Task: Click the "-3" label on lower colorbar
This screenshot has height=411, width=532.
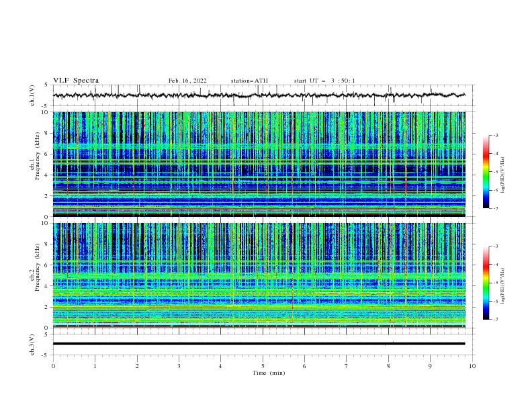Action: 495,246
